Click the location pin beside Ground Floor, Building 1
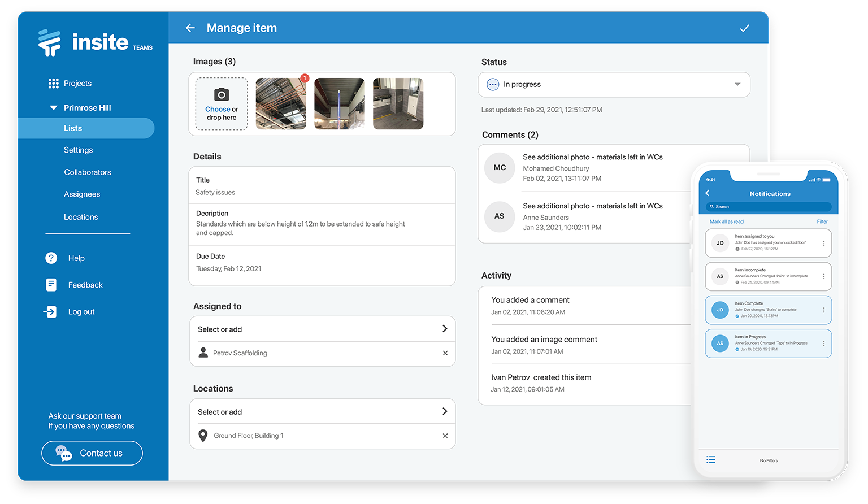The image size is (868, 504). pyautogui.click(x=203, y=436)
